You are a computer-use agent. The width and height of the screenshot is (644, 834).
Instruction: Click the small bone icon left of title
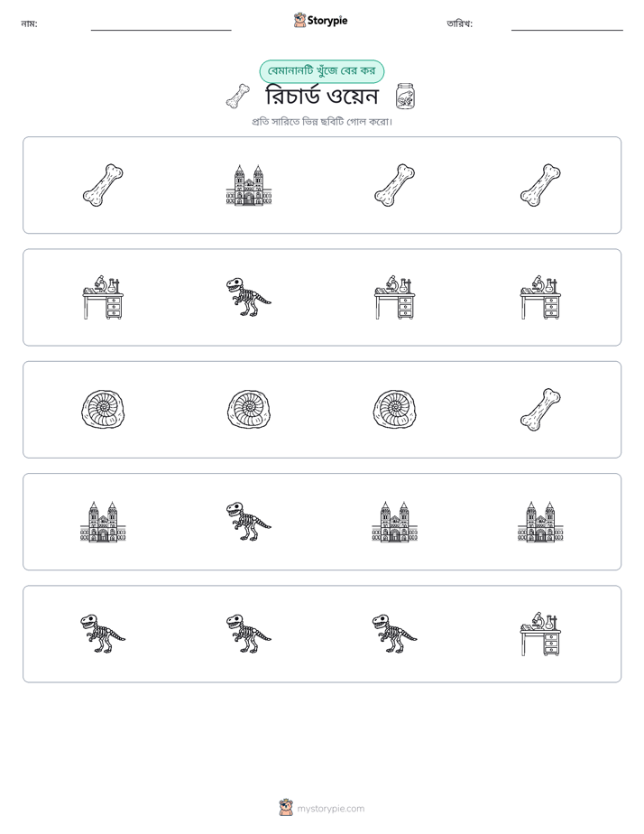click(238, 97)
